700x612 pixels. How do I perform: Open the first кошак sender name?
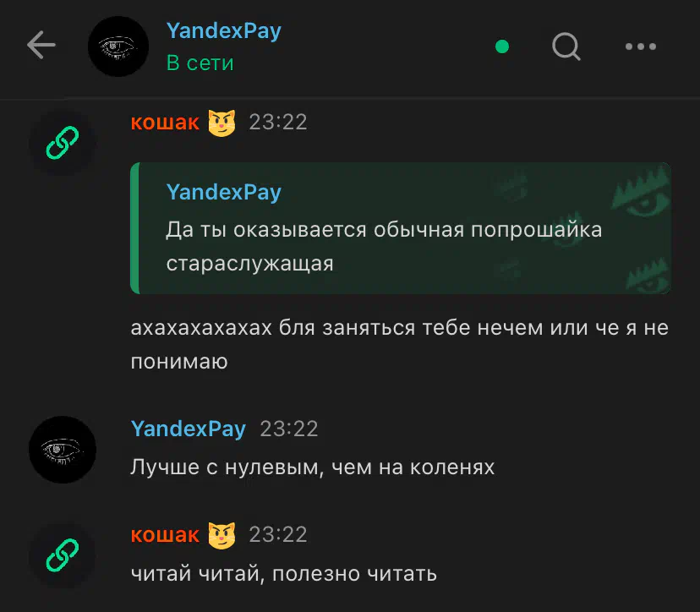point(165,123)
